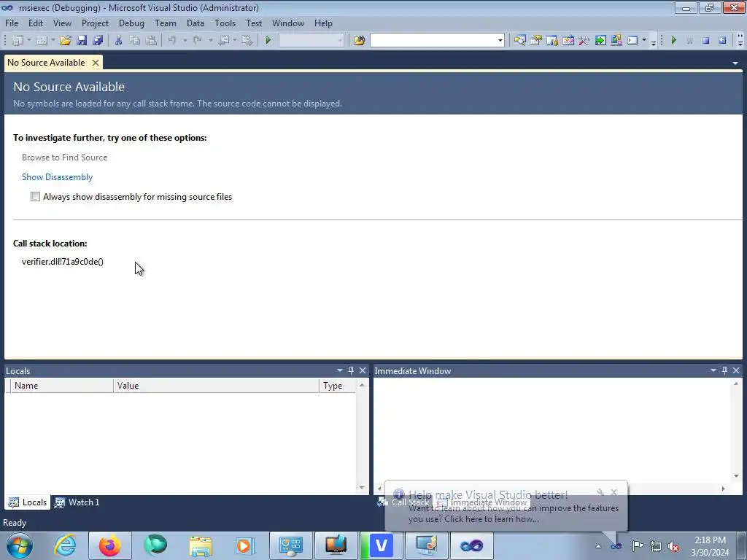Open the Test menu
Viewport: 747px width, 560px height.
[x=254, y=23]
